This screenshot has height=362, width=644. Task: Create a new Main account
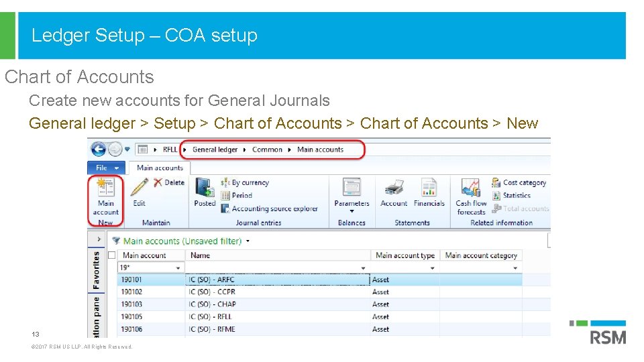pos(105,194)
